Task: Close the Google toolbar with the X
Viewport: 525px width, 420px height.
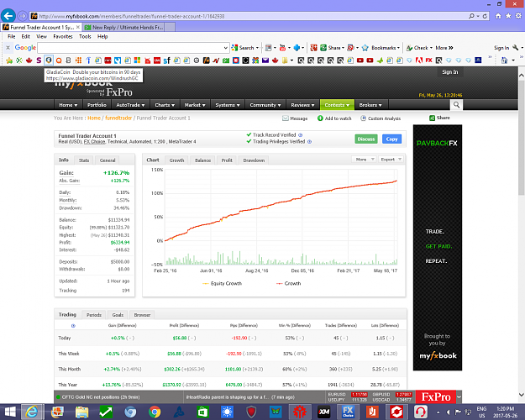Action: (8, 48)
